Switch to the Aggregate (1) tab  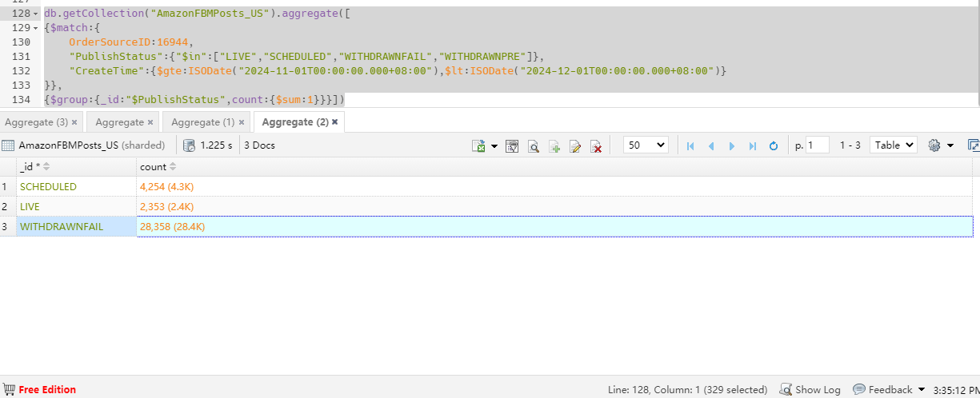(x=202, y=122)
